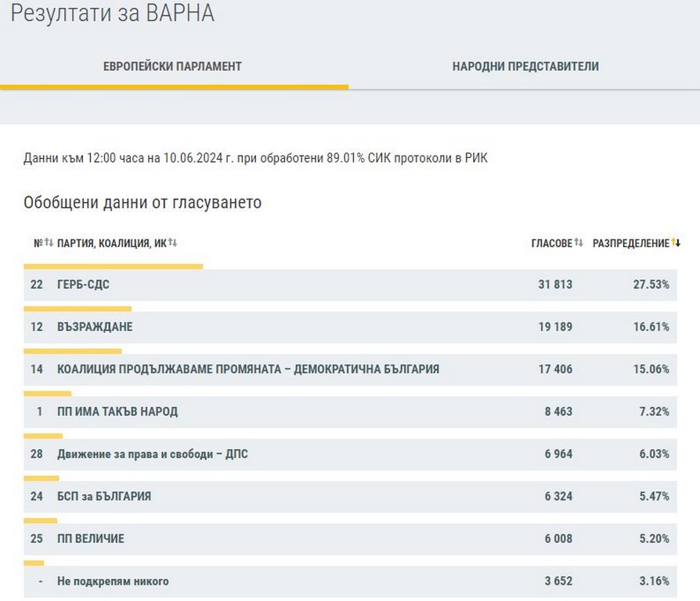The height and width of the screenshot is (601, 700).
Task: Click Движение за права и свободи – ДПС
Action: [153, 454]
